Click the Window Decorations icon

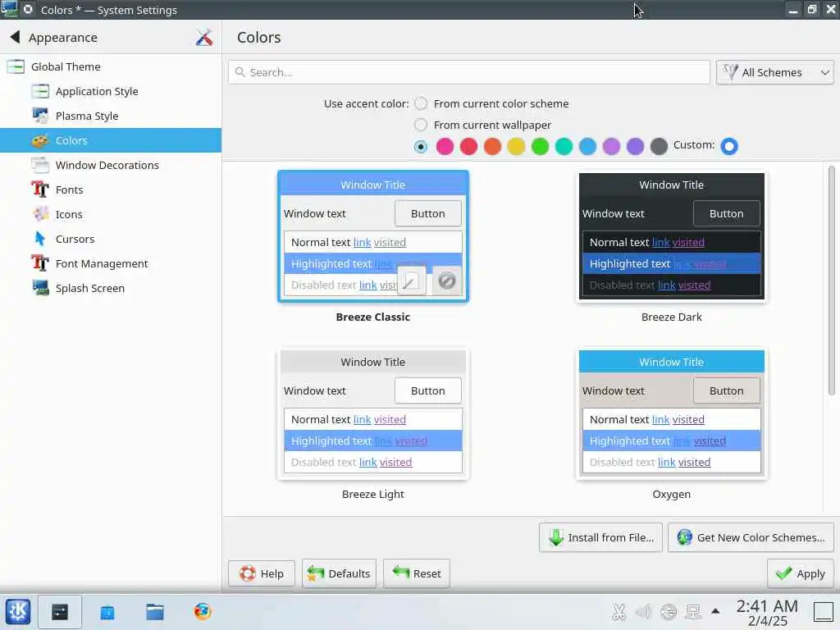click(40, 165)
